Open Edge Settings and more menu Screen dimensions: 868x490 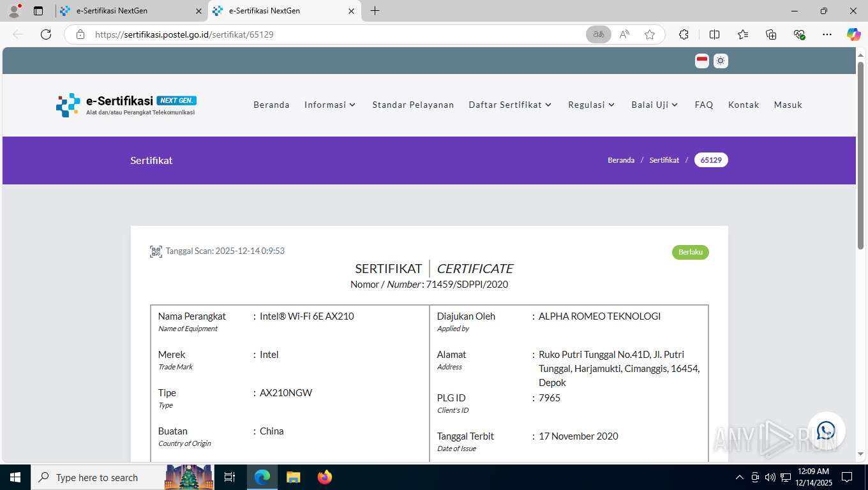pyautogui.click(x=827, y=34)
